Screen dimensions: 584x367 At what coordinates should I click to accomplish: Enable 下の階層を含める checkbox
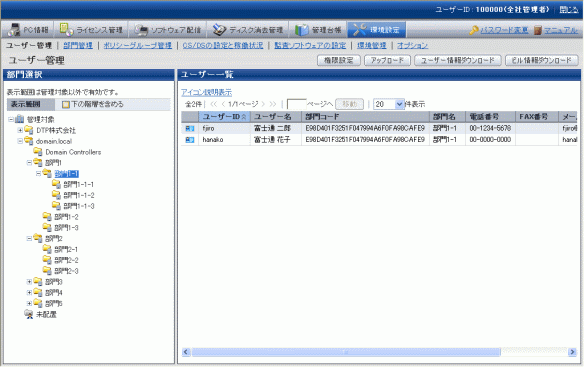[66, 105]
